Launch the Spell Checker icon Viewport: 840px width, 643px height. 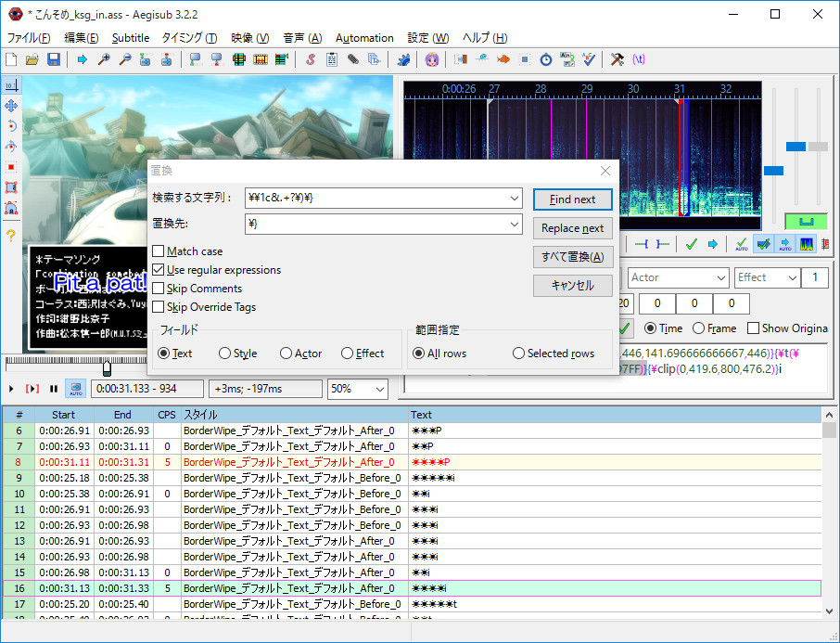pyautogui.click(x=589, y=59)
